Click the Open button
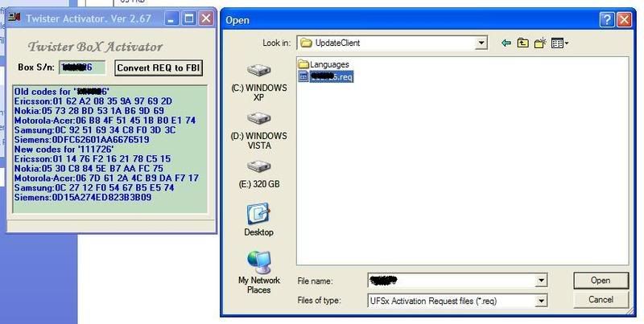The height and width of the screenshot is (324, 644). (x=601, y=281)
